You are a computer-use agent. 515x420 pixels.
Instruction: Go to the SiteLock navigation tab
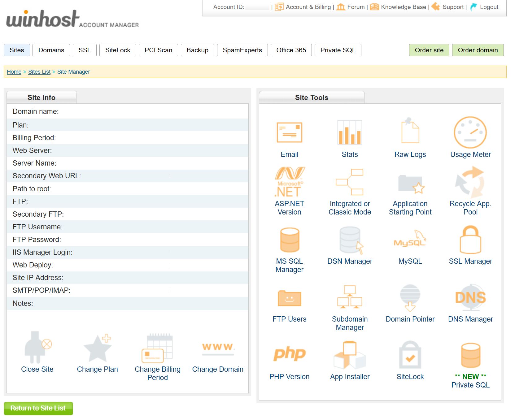(x=118, y=50)
